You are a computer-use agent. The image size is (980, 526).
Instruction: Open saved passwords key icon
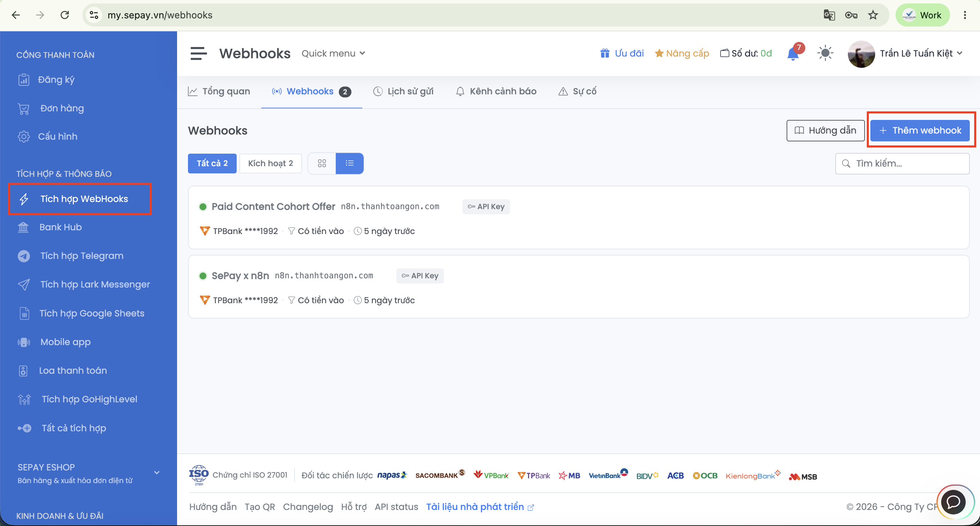click(851, 15)
